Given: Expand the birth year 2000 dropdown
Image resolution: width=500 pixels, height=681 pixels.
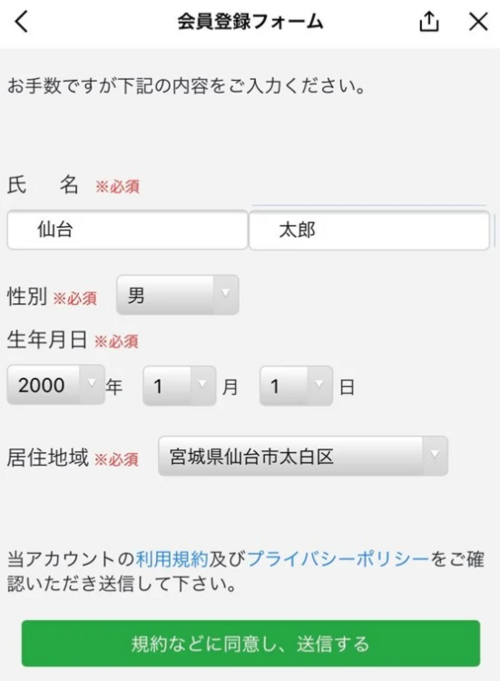Looking at the screenshot, I should click(56, 385).
